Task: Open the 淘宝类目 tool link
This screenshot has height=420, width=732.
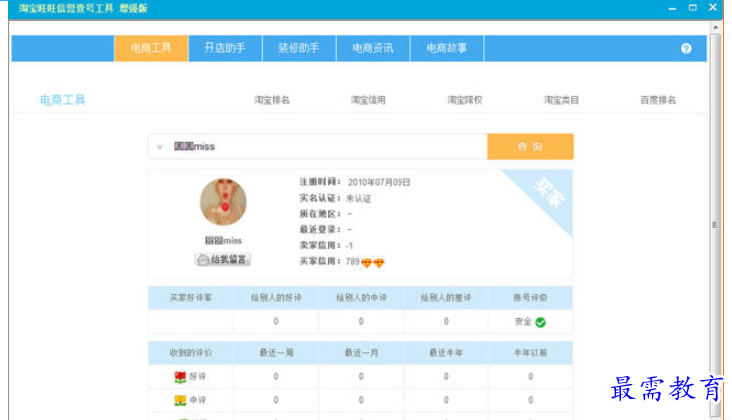Action: (x=562, y=100)
